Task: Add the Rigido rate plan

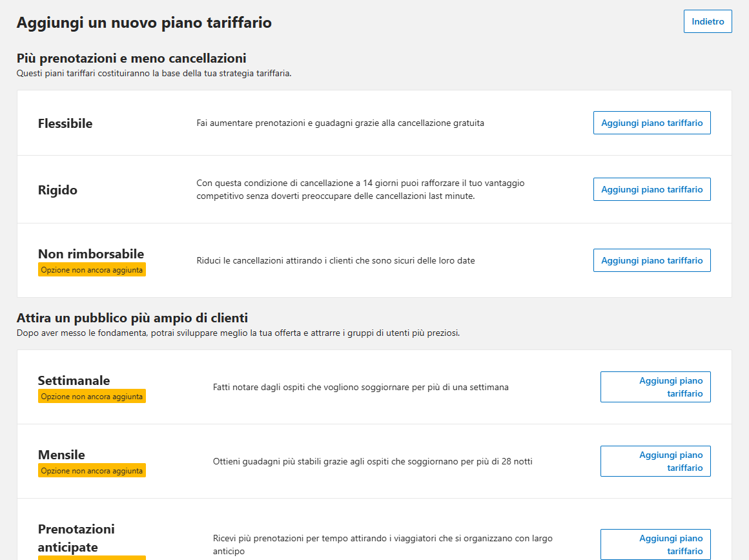Action: pos(652,189)
